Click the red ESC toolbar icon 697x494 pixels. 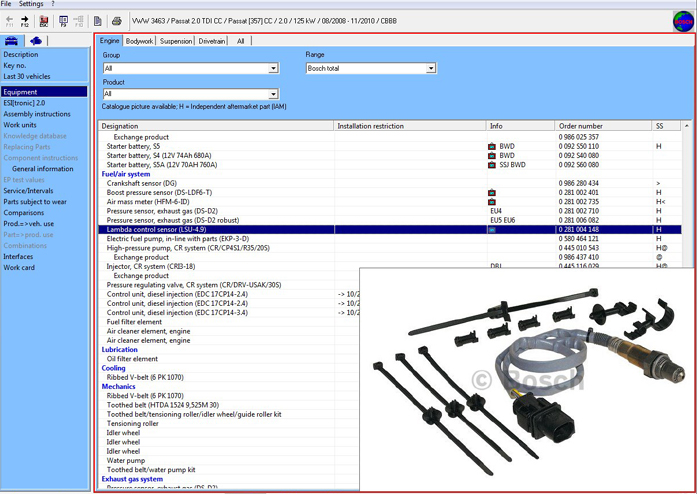(44, 21)
